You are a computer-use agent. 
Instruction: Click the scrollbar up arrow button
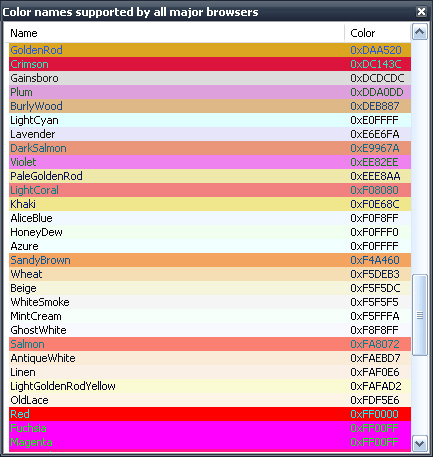pyautogui.click(x=420, y=32)
